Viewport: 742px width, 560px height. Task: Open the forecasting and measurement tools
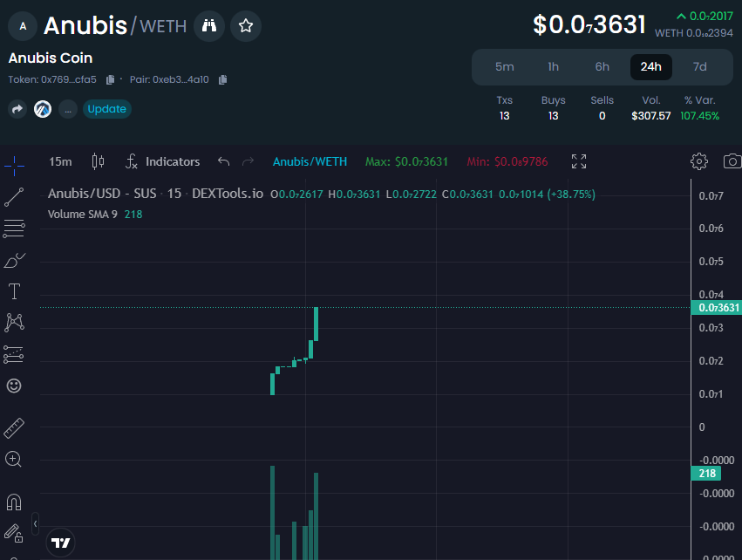tap(14, 354)
